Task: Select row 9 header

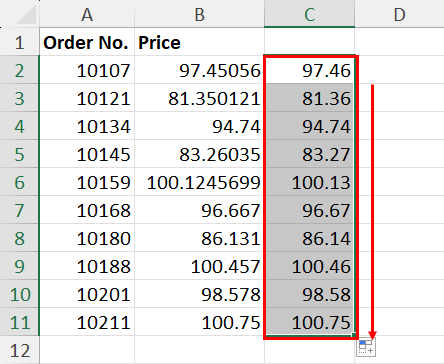Action: pos(19,266)
